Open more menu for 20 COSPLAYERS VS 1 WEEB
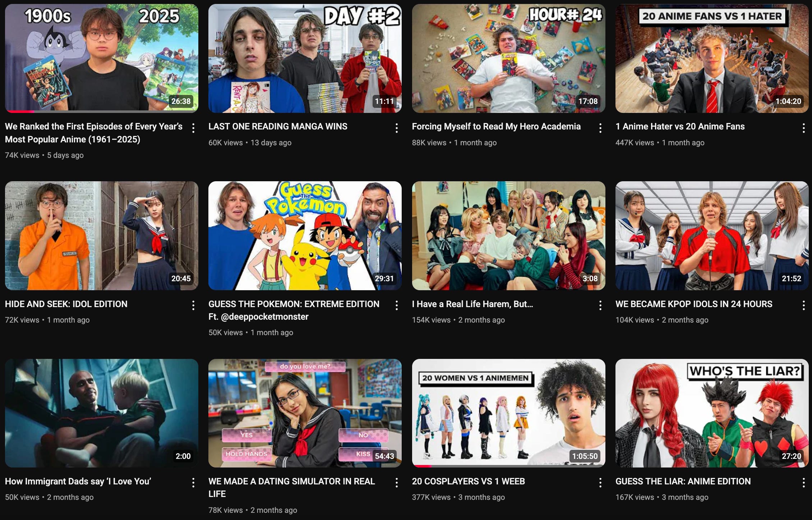This screenshot has height=520, width=812. pos(600,483)
